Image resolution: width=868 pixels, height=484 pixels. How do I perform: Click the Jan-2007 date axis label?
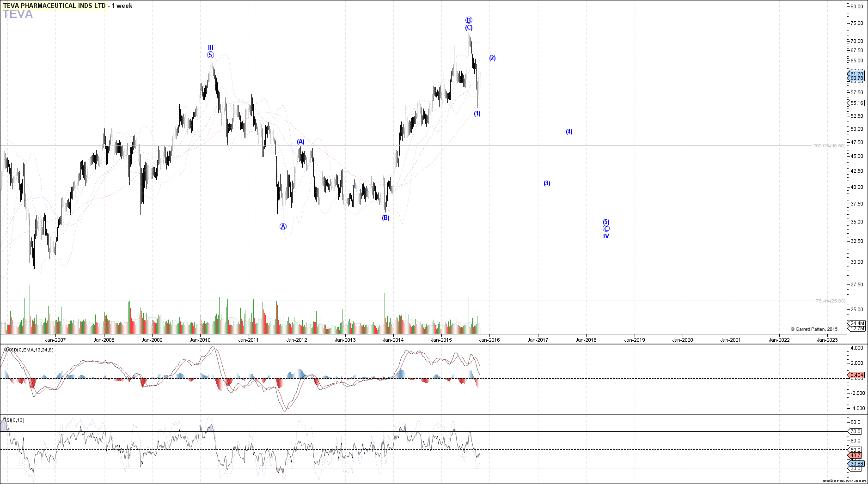[55, 340]
